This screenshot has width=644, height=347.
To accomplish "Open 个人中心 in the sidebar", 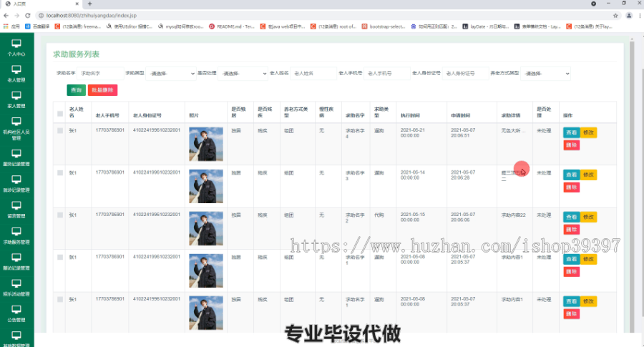I will pos(16,48).
